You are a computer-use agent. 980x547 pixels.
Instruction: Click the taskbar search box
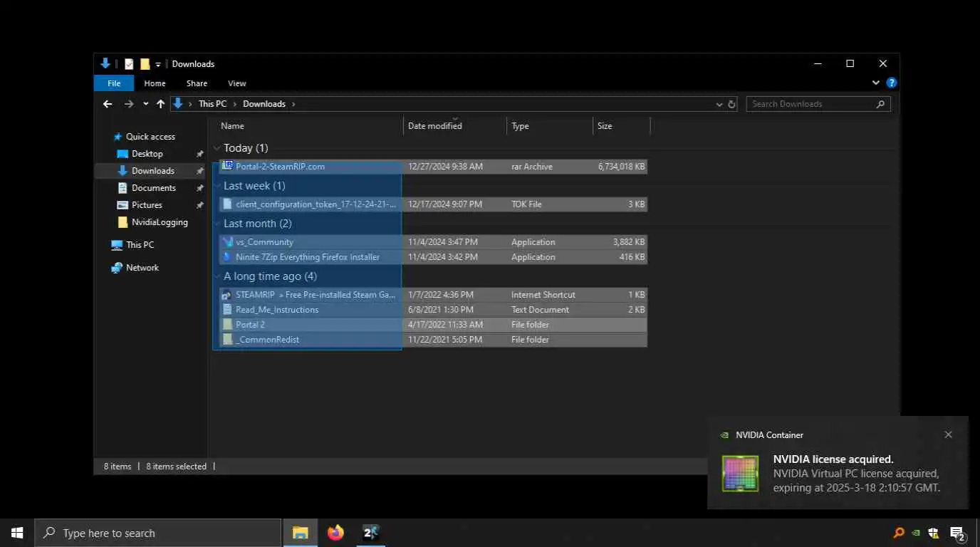(158, 533)
